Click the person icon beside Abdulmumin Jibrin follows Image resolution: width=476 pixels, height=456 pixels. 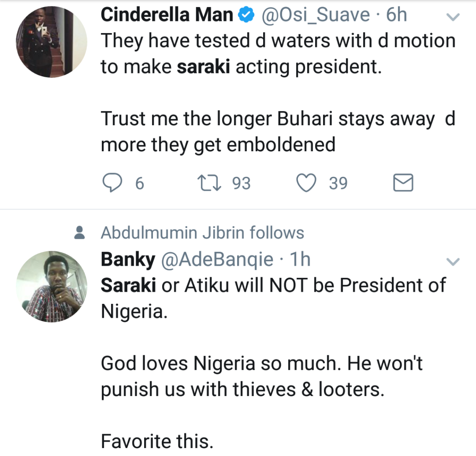pyautogui.click(x=79, y=232)
